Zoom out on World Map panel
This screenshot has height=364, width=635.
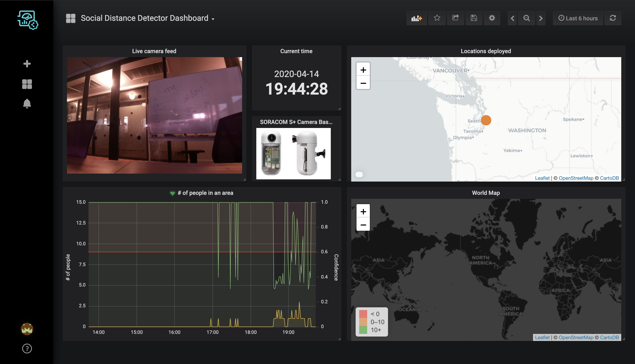click(x=363, y=225)
